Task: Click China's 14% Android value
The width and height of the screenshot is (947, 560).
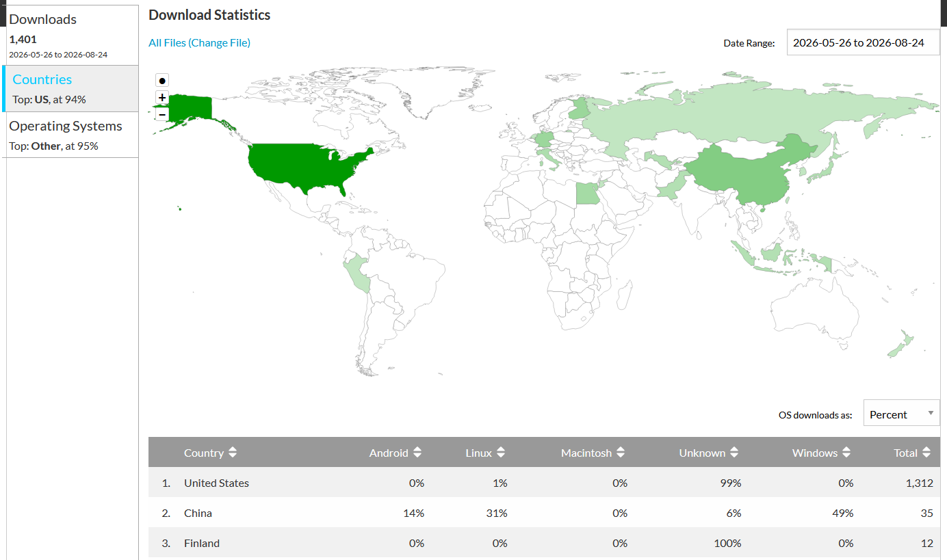Action: pos(413,513)
